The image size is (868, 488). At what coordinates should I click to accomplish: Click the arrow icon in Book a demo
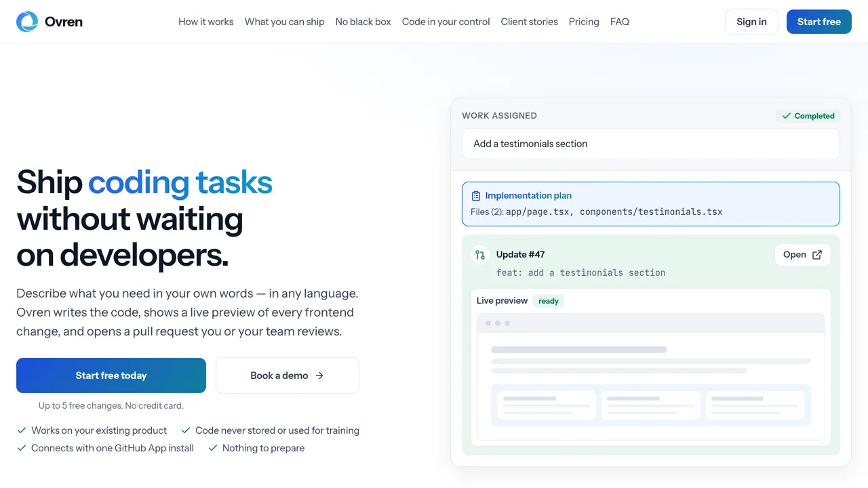[x=319, y=375]
